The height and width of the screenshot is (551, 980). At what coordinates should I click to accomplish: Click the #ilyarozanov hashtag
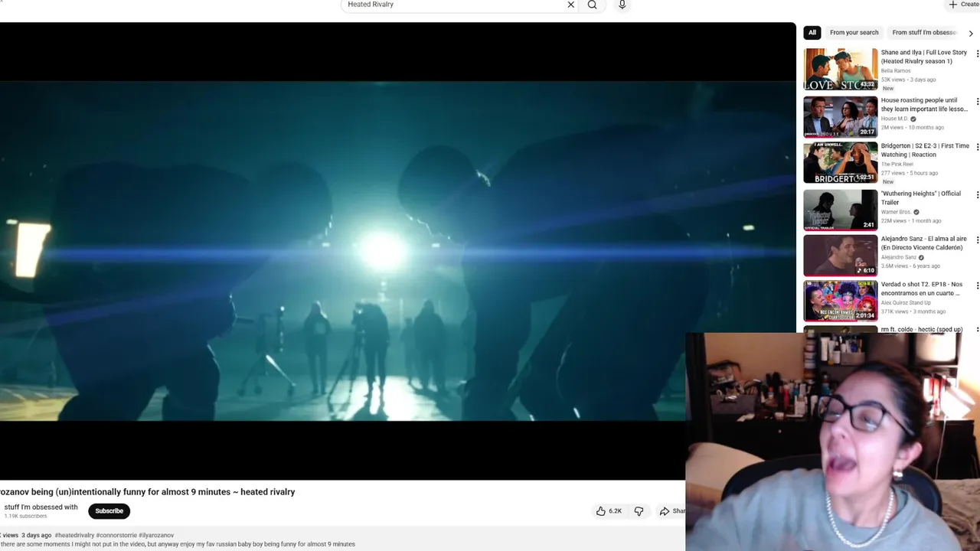pos(156,536)
